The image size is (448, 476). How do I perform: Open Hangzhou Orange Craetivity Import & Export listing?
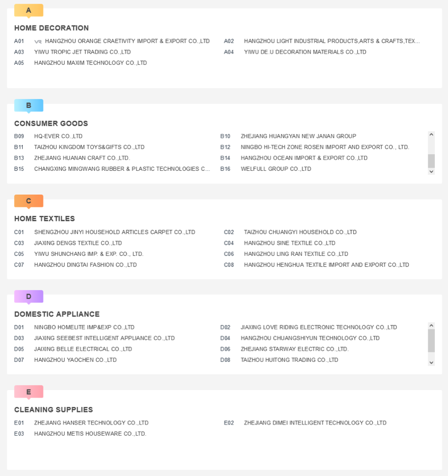(127, 41)
